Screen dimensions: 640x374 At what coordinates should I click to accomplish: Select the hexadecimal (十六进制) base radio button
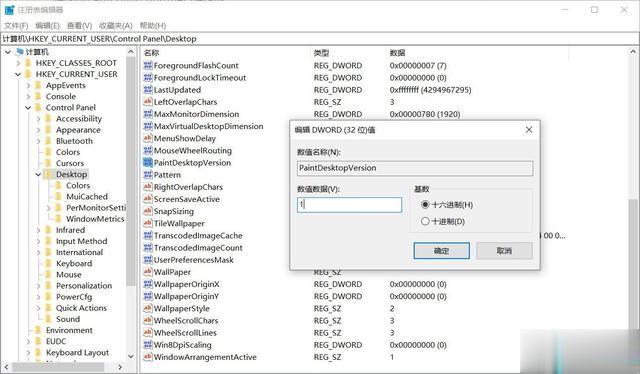[425, 204]
